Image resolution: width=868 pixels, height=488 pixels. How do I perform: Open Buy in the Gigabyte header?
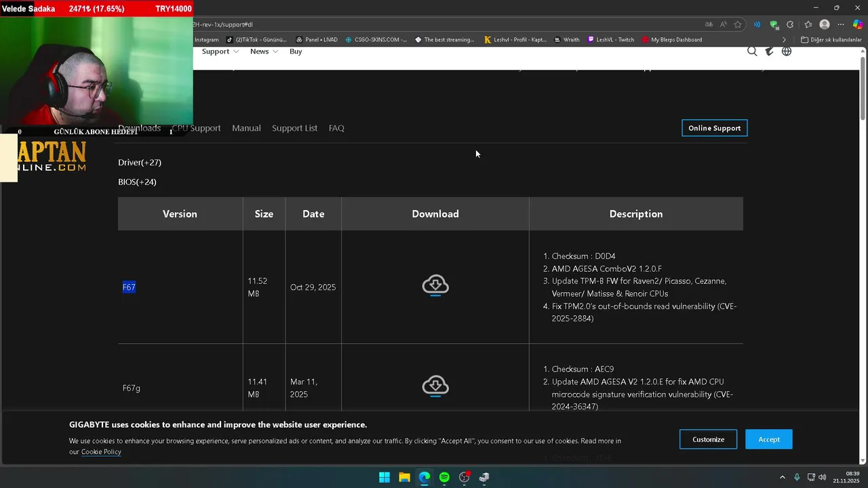click(x=296, y=52)
